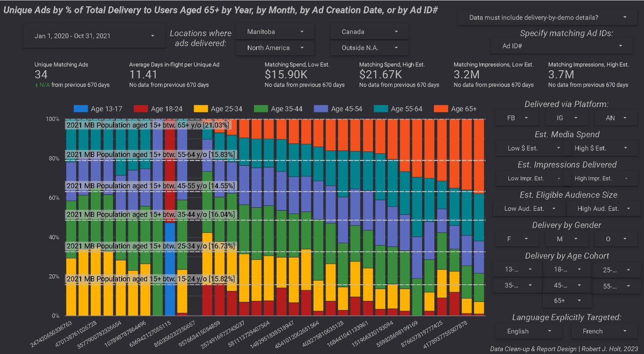
Task: Open the 65+ age cohort dropdown
Action: point(567,300)
